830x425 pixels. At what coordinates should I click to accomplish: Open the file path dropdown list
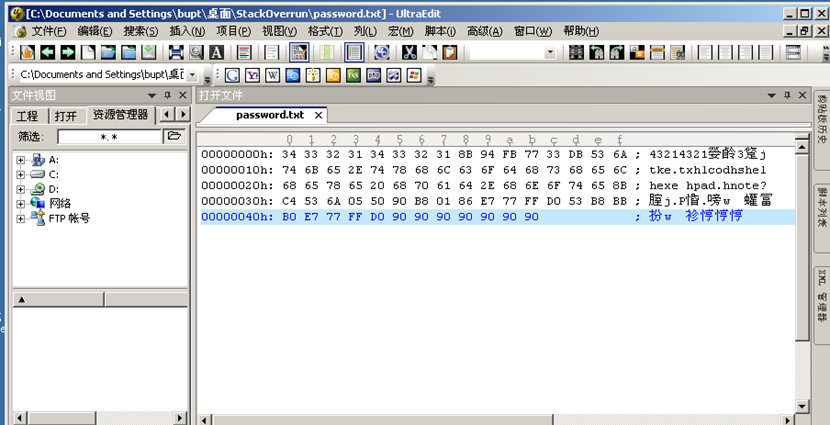pyautogui.click(x=193, y=75)
